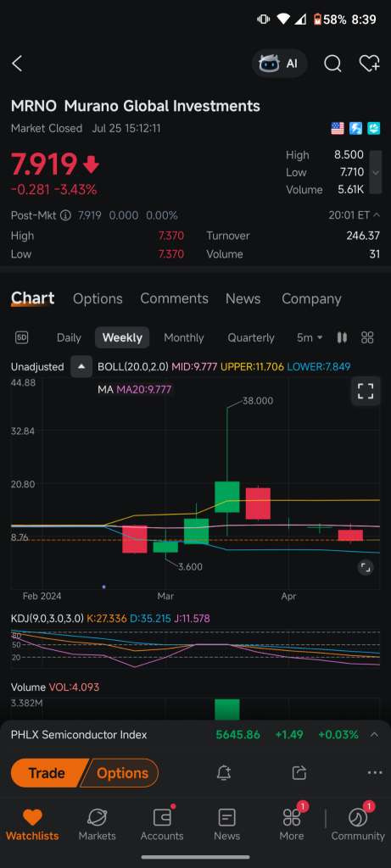
Task: Tap the teal badge icon beside flag
Action: click(x=372, y=129)
